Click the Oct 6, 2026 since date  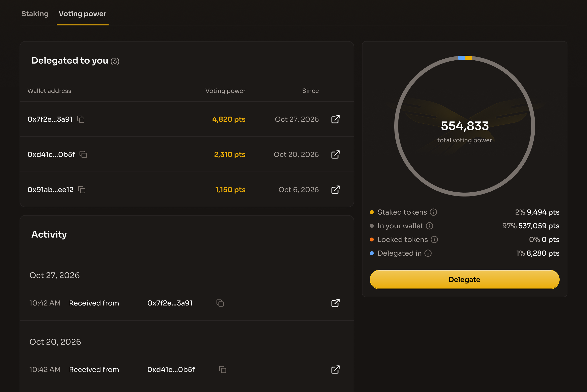[299, 190]
